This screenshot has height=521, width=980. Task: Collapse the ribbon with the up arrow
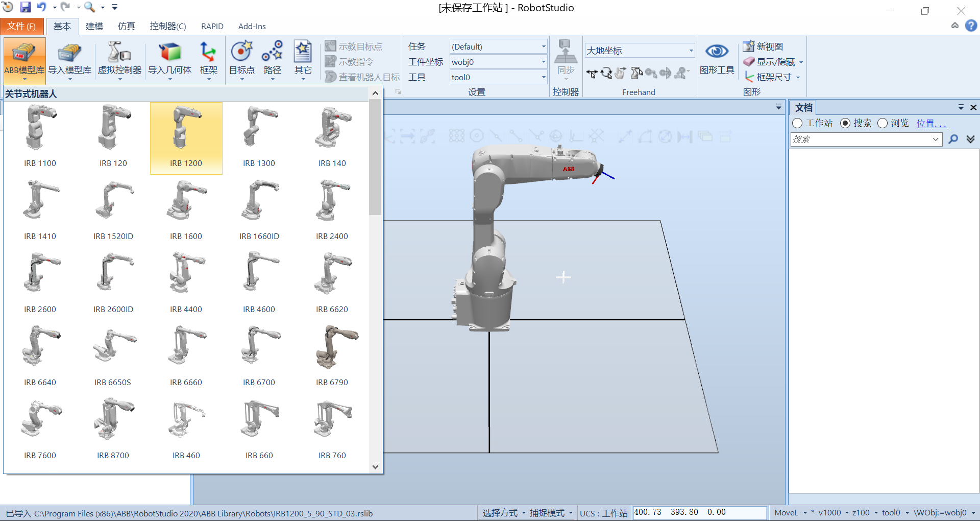click(955, 26)
